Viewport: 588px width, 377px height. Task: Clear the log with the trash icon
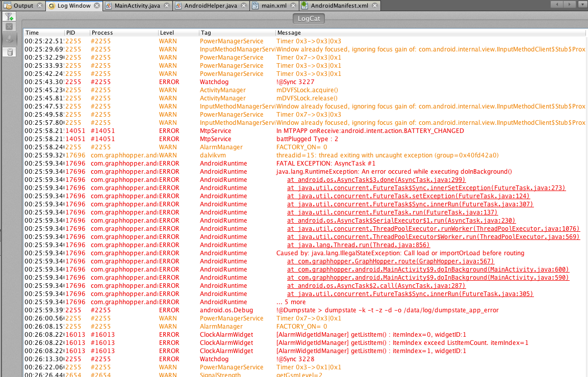point(9,52)
